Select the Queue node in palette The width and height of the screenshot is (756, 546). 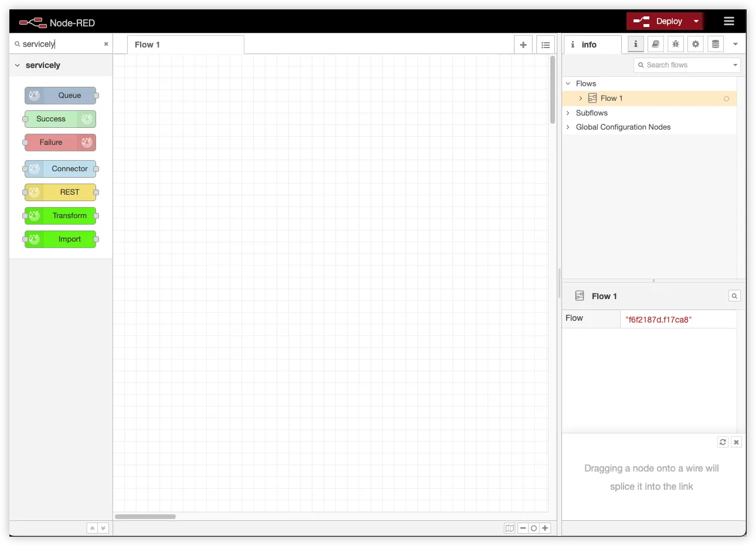tap(60, 96)
